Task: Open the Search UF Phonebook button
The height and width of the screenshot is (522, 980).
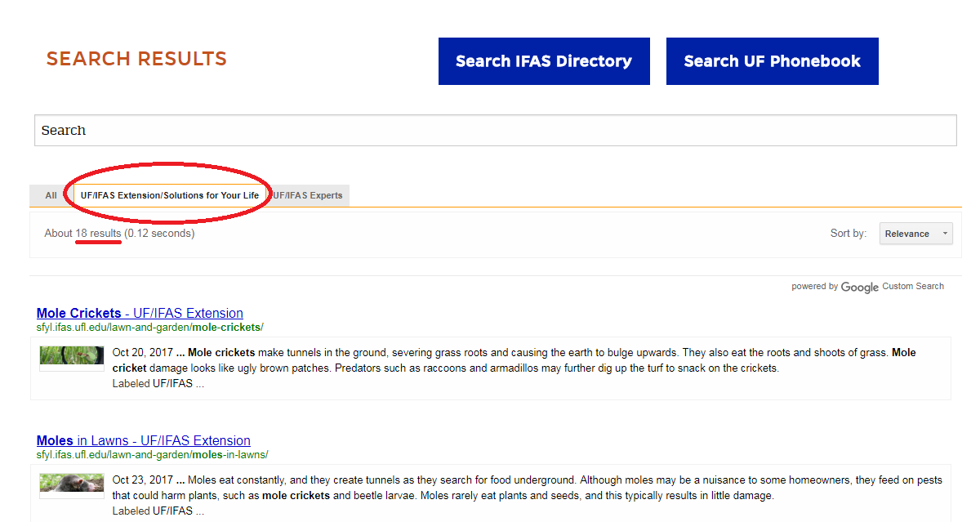Action: tap(773, 61)
